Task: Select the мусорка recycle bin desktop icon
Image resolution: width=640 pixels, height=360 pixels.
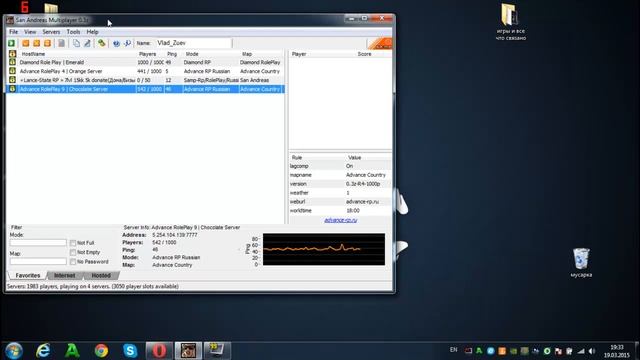Action: point(581,262)
